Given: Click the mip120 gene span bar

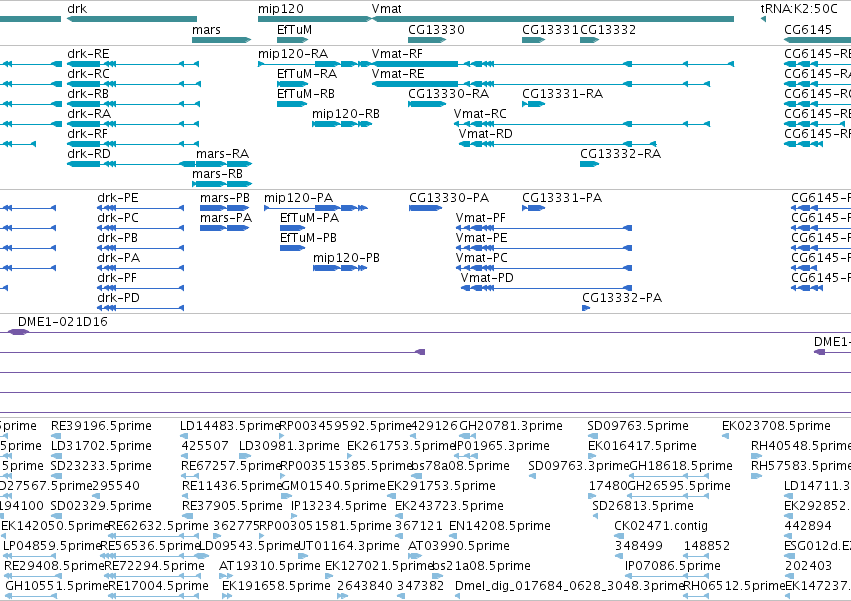Looking at the screenshot, I should 314,19.
